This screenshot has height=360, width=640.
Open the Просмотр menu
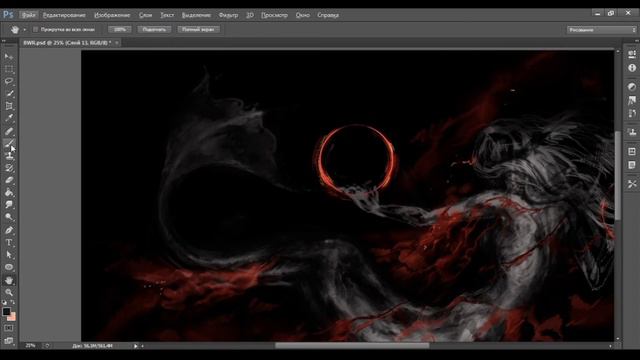click(x=274, y=15)
